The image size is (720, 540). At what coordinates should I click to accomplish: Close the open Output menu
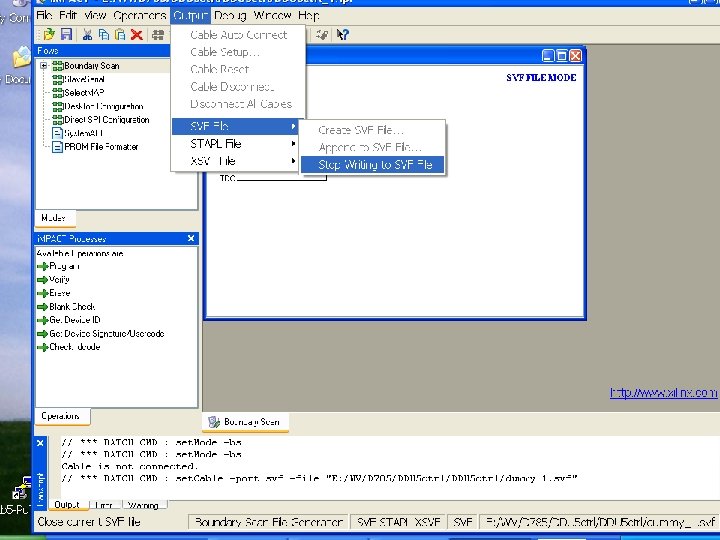click(190, 16)
